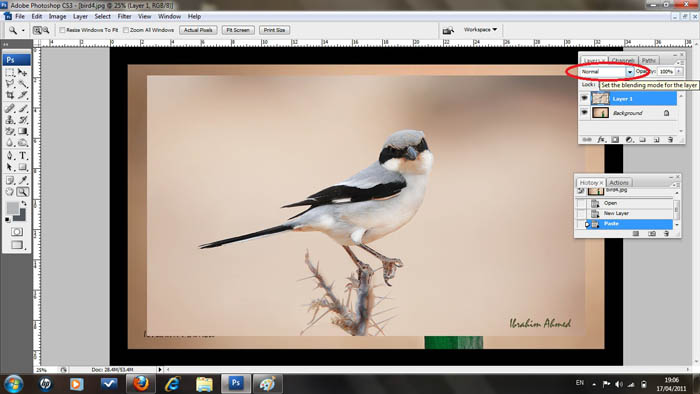
Task: Hide Layer 1 with its eye icon
Action: pos(584,98)
